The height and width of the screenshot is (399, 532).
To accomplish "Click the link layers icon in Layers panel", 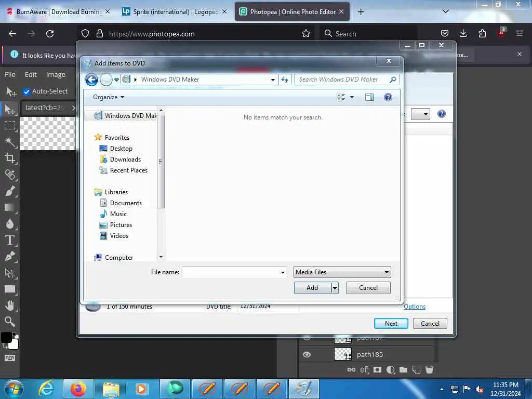I will pos(352,370).
